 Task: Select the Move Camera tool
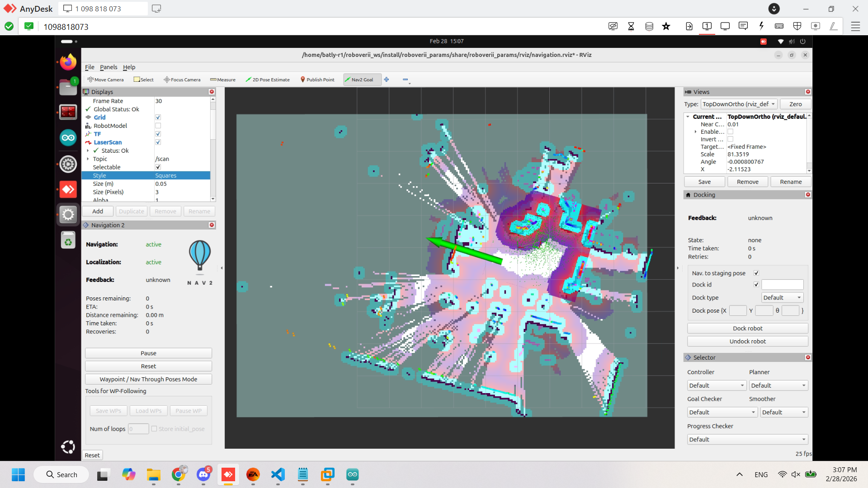105,80
